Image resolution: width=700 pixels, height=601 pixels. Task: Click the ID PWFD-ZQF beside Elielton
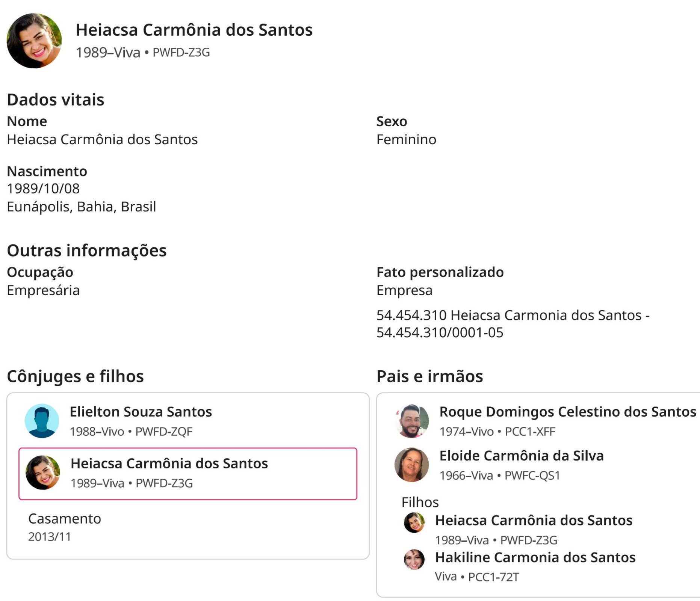(x=164, y=432)
